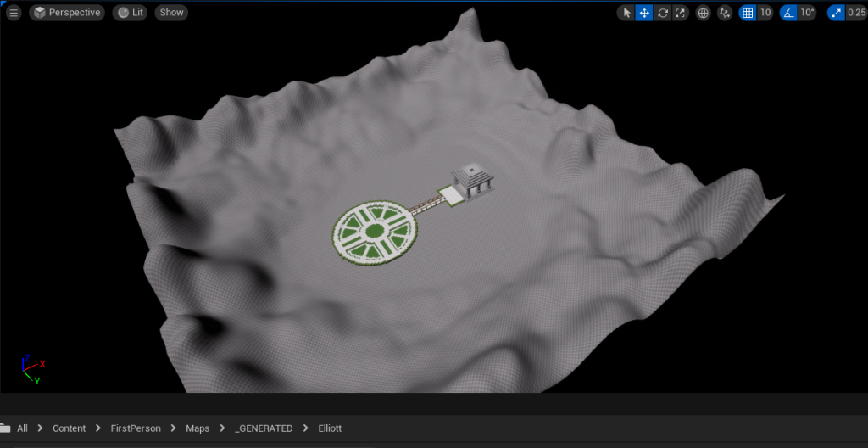The height and width of the screenshot is (448, 868).
Task: Expand the chevron after Maps in breadcrumb
Action: [222, 428]
